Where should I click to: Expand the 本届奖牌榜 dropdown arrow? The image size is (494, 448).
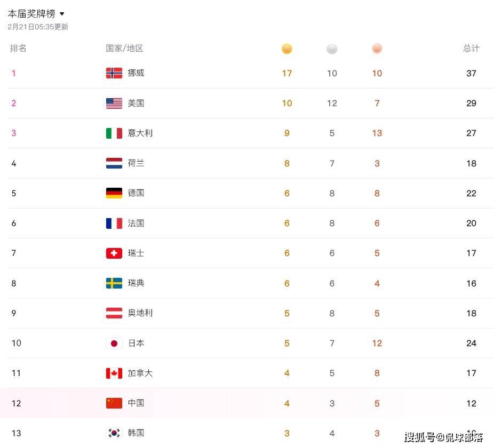coord(62,14)
